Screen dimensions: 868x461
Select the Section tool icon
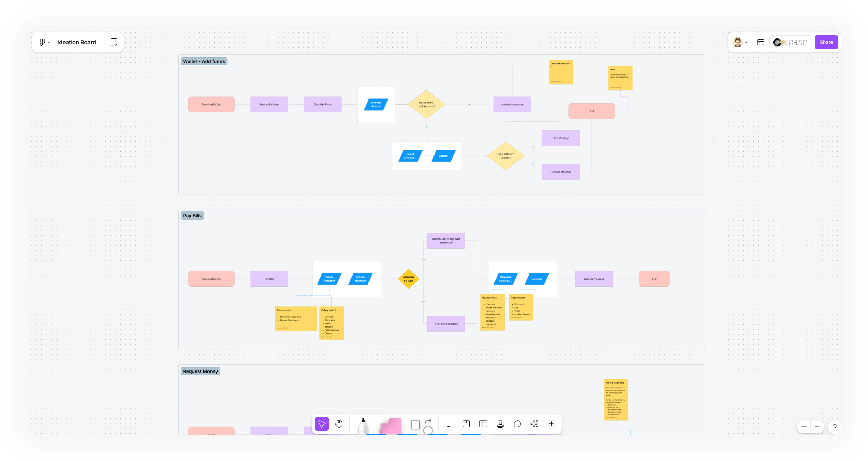tap(466, 424)
